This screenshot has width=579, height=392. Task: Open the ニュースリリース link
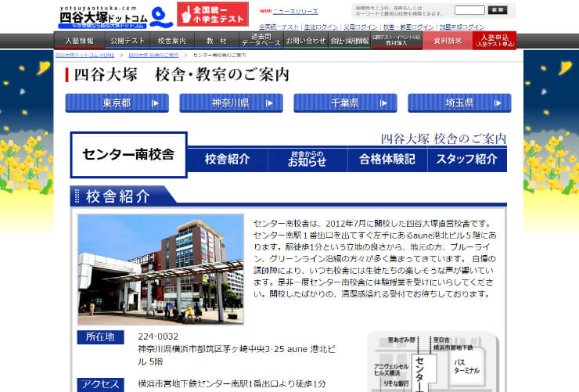[x=295, y=12]
